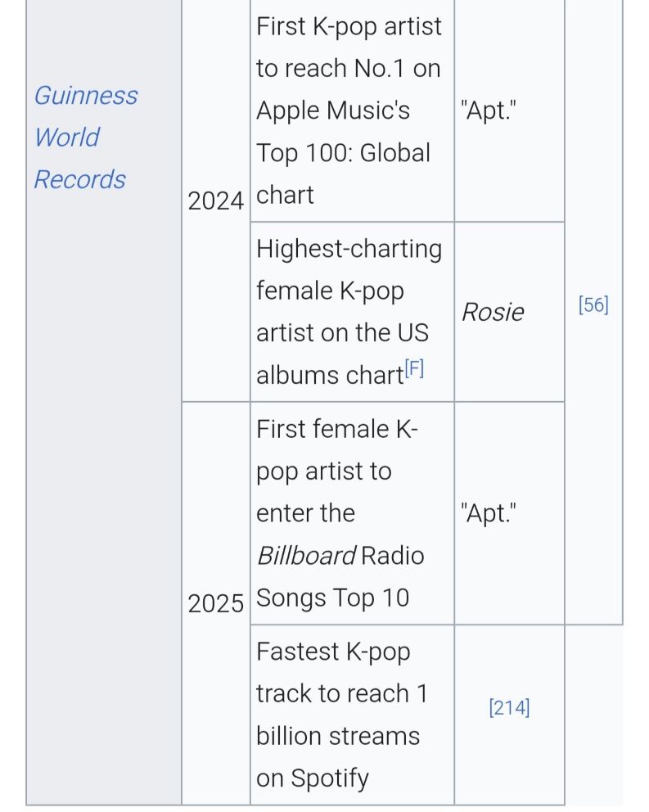
Task: Click the "Songs Top 10" text line
Action: 333,598
